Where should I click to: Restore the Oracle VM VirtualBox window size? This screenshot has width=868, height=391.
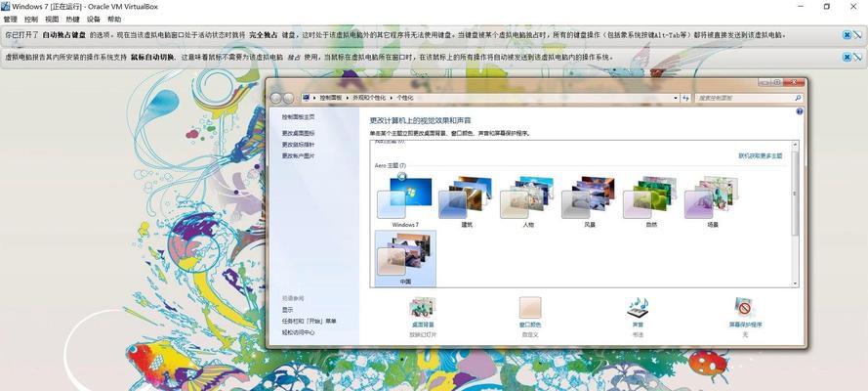(x=826, y=6)
